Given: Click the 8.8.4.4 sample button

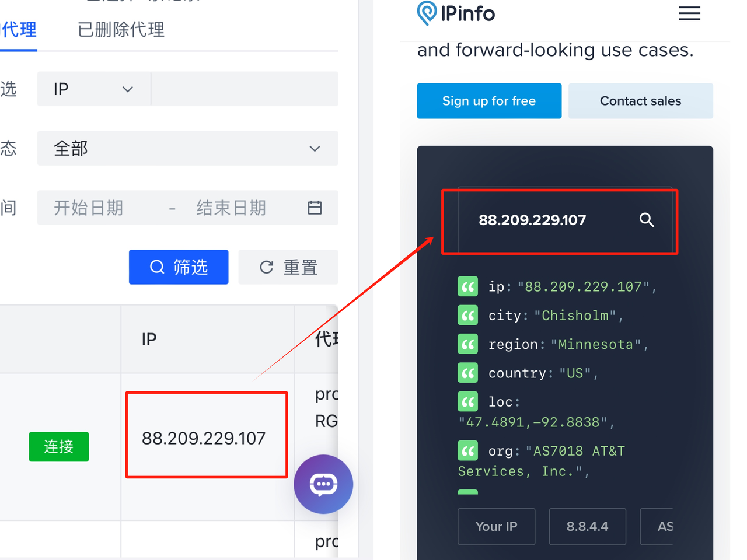Looking at the screenshot, I should click(588, 526).
